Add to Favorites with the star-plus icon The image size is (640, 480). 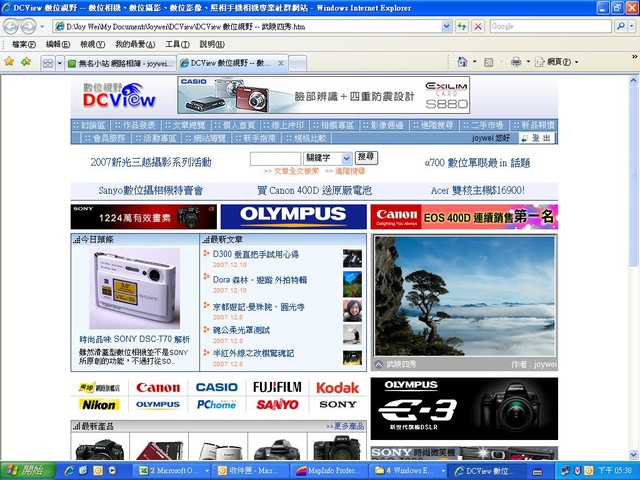click(x=26, y=62)
